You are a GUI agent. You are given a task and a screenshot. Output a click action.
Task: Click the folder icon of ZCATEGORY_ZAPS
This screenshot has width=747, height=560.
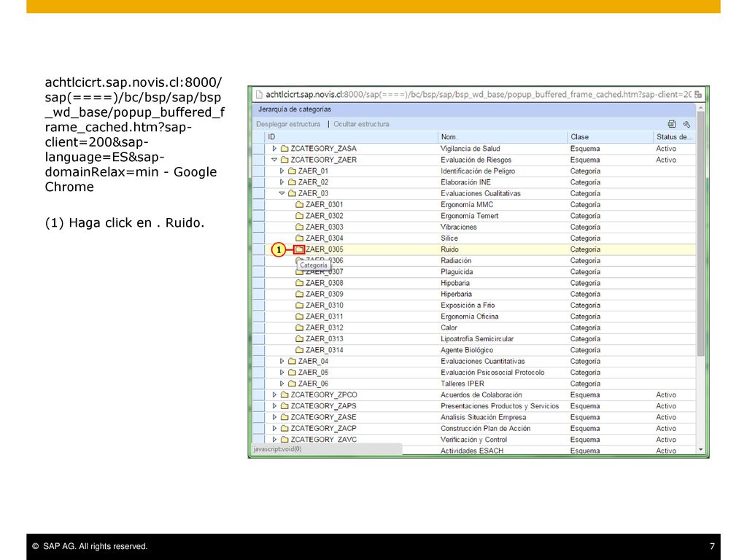point(285,405)
